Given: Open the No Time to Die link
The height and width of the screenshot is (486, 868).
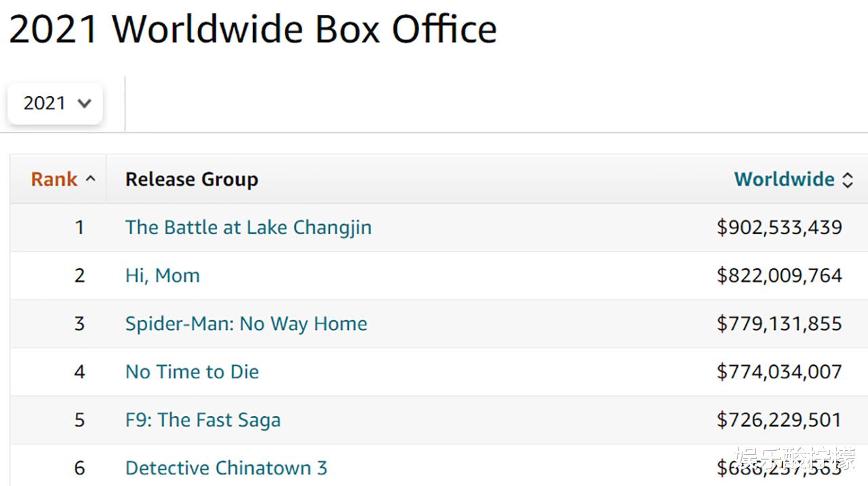Looking at the screenshot, I should coord(192,372).
